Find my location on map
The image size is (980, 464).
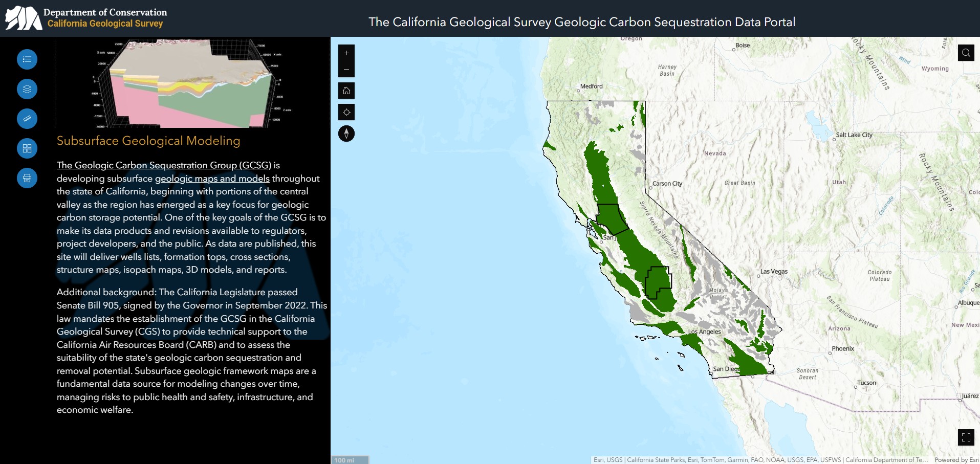point(346,112)
